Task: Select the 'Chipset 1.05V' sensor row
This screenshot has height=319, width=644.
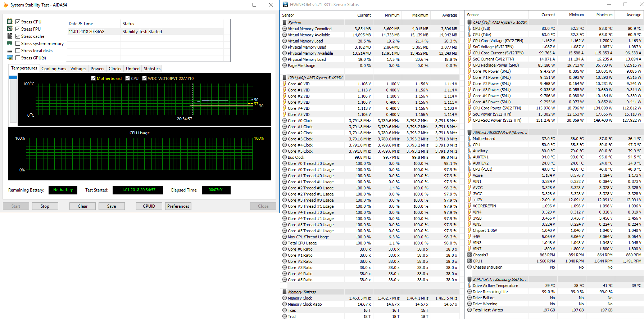Action: point(554,230)
